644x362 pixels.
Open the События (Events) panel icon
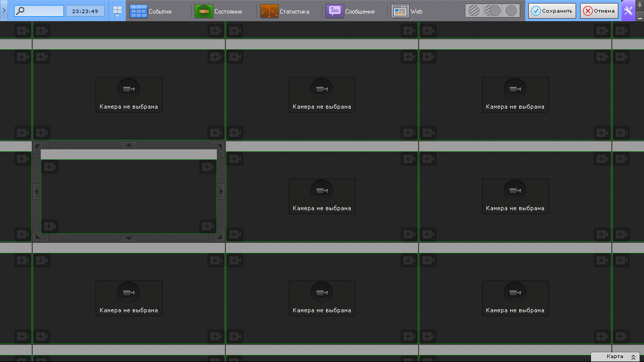point(139,11)
